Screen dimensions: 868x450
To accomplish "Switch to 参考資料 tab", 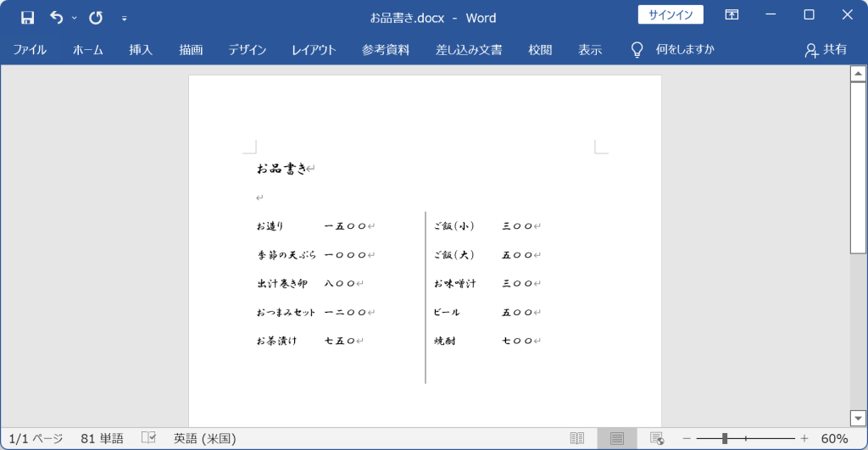I will pyautogui.click(x=386, y=50).
